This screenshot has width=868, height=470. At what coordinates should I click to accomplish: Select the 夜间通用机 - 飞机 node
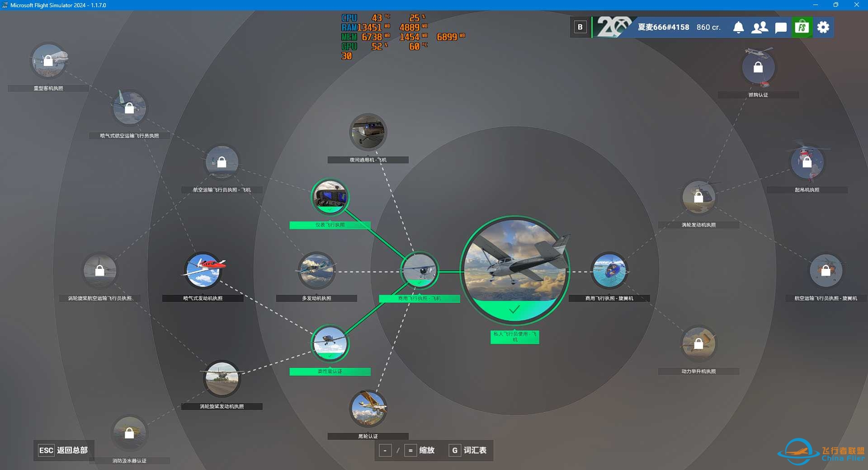point(368,132)
